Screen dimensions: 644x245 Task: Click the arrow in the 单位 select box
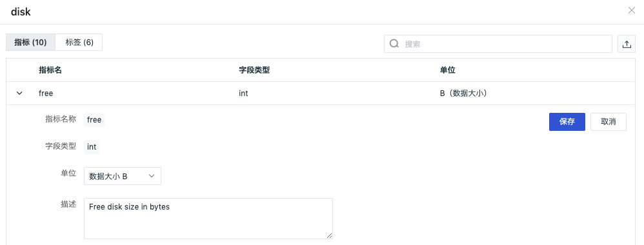(152, 176)
